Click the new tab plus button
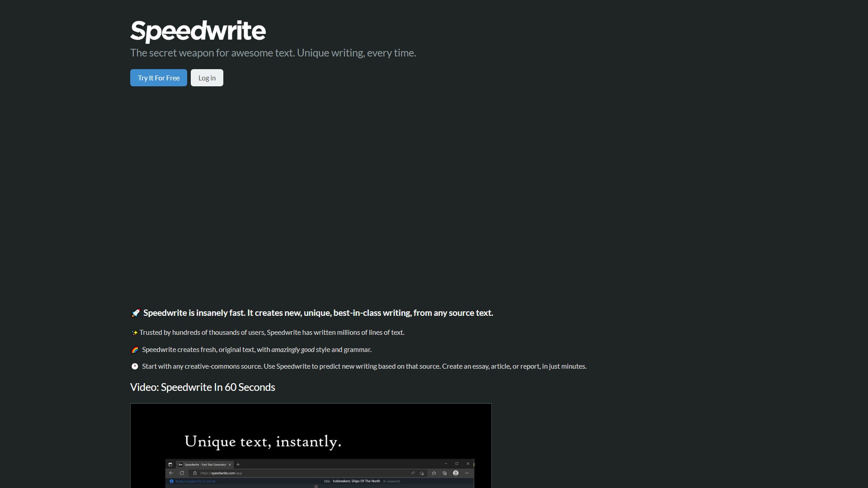The width and height of the screenshot is (868, 488). click(238, 465)
